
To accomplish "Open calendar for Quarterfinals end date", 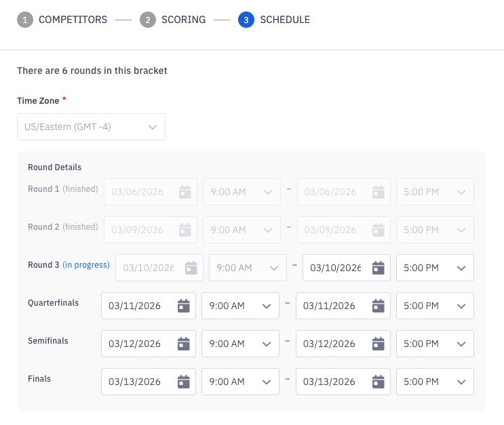I will pyautogui.click(x=379, y=306).
